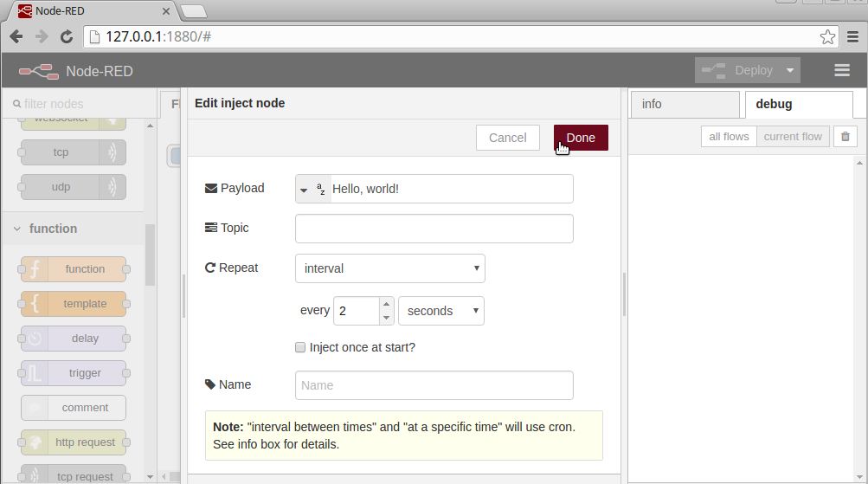
Task: Bookmark page with the star icon
Action: 827,36
